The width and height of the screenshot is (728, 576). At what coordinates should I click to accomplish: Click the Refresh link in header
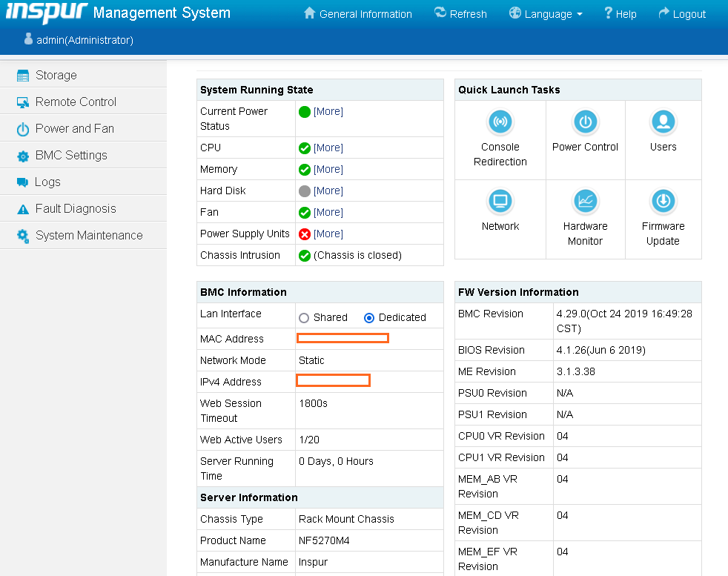(468, 14)
